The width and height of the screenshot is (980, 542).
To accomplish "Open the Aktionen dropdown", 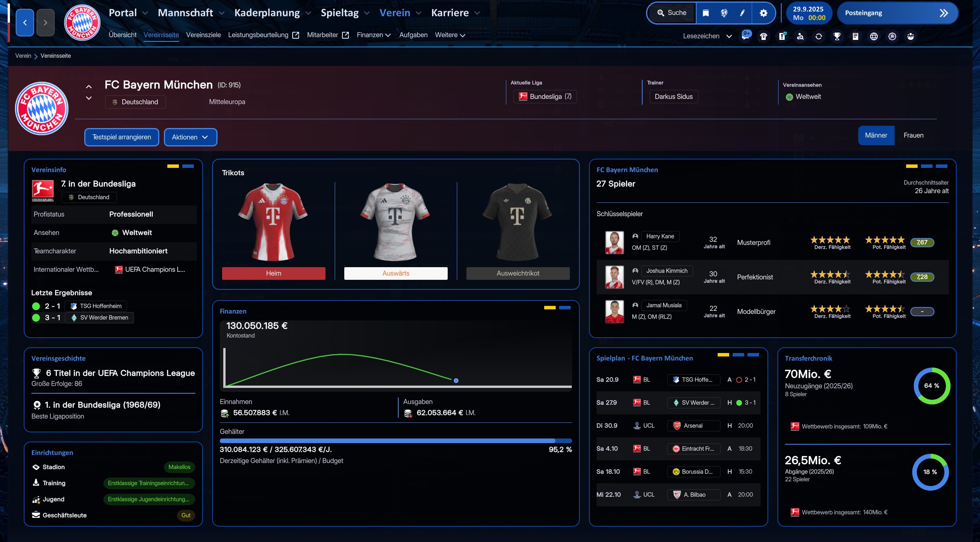I will 190,137.
